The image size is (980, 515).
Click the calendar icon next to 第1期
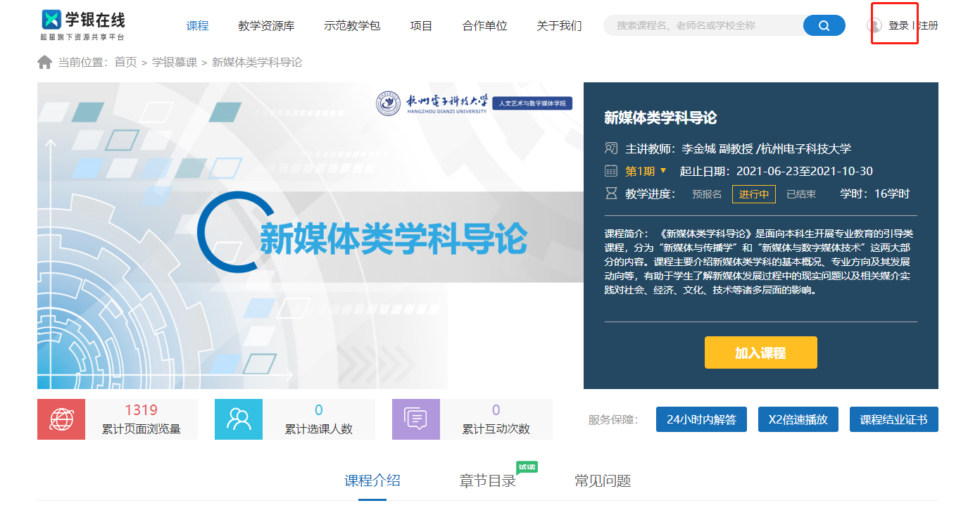pyautogui.click(x=610, y=171)
